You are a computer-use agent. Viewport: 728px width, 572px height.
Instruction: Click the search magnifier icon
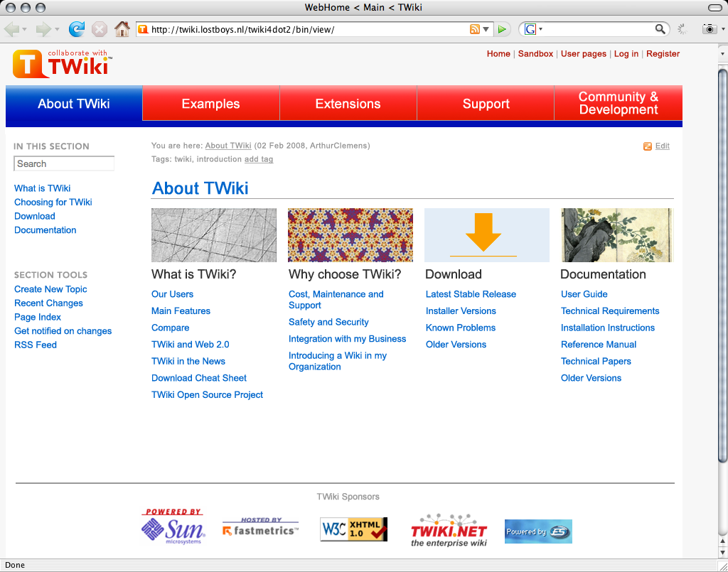[660, 29]
